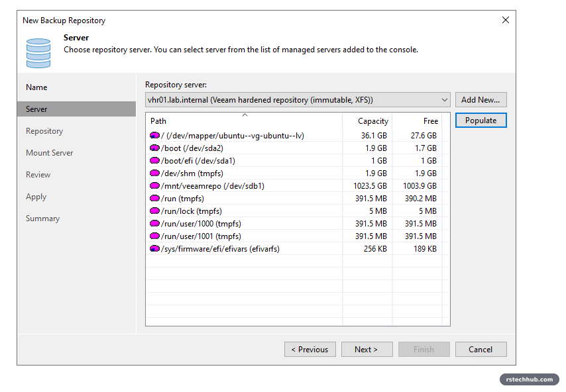Screen dimensions: 566x392
Task: Go back with the Previous button
Action: click(x=310, y=350)
